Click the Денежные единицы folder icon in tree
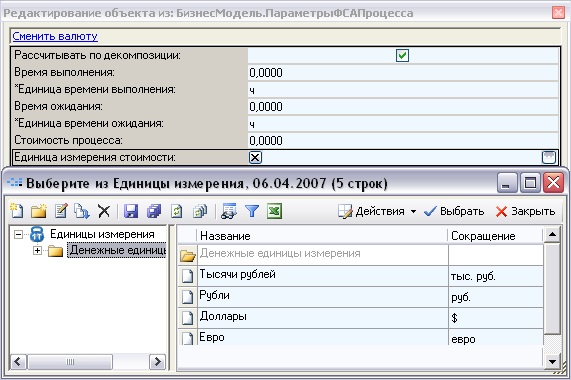The width and height of the screenshot is (571, 380). [x=55, y=251]
